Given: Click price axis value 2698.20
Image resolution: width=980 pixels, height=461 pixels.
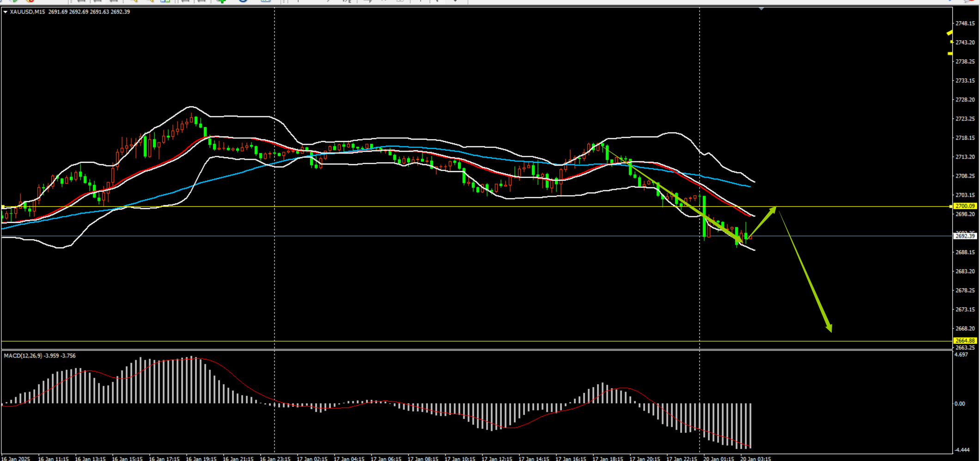Looking at the screenshot, I should (x=965, y=215).
